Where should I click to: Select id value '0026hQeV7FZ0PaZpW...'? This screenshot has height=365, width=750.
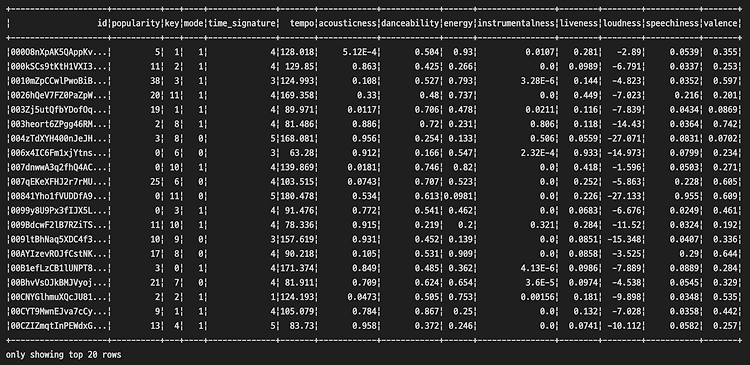click(59, 95)
